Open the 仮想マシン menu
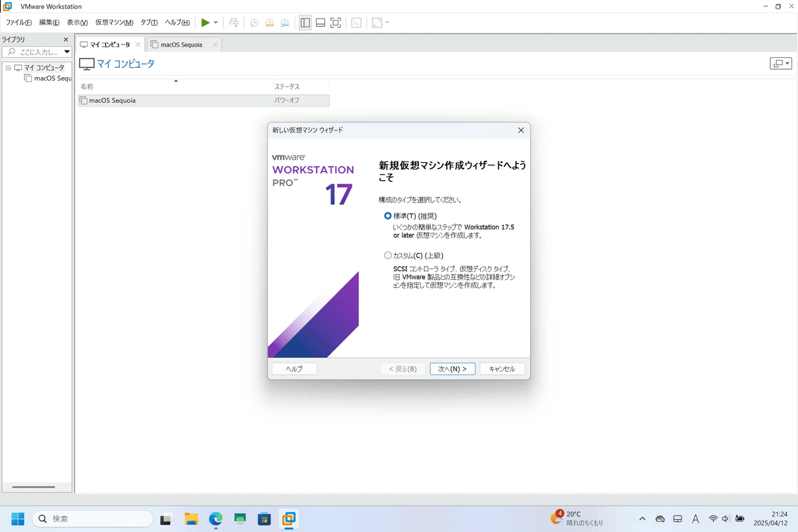 tap(114, 23)
